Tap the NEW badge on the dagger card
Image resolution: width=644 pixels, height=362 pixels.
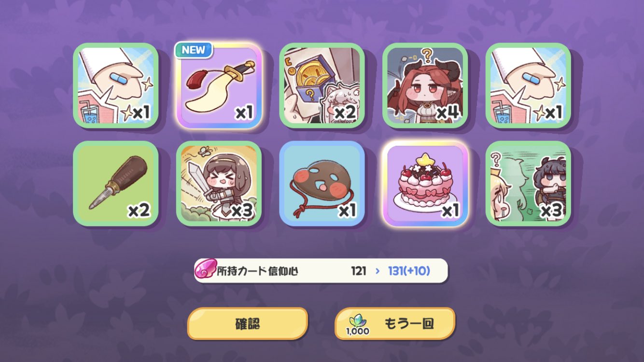point(194,50)
